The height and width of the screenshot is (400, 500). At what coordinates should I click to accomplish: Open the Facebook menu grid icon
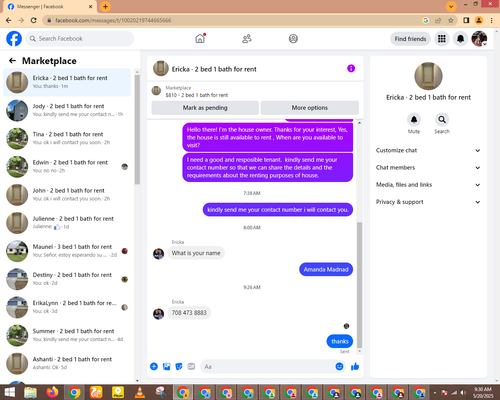[442, 39]
